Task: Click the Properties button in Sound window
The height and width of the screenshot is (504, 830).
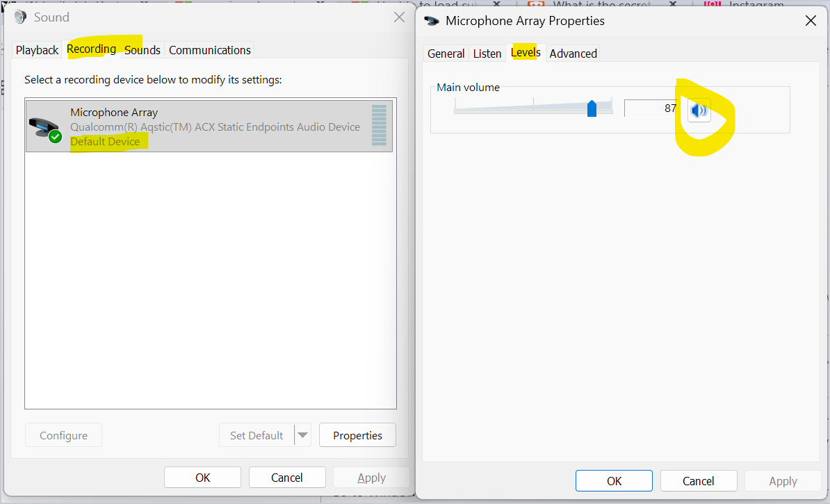Action: tap(357, 435)
